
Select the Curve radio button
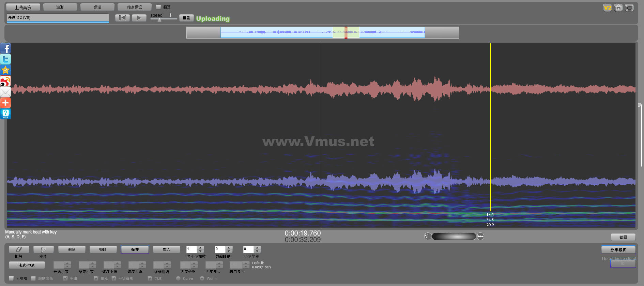coord(178,278)
